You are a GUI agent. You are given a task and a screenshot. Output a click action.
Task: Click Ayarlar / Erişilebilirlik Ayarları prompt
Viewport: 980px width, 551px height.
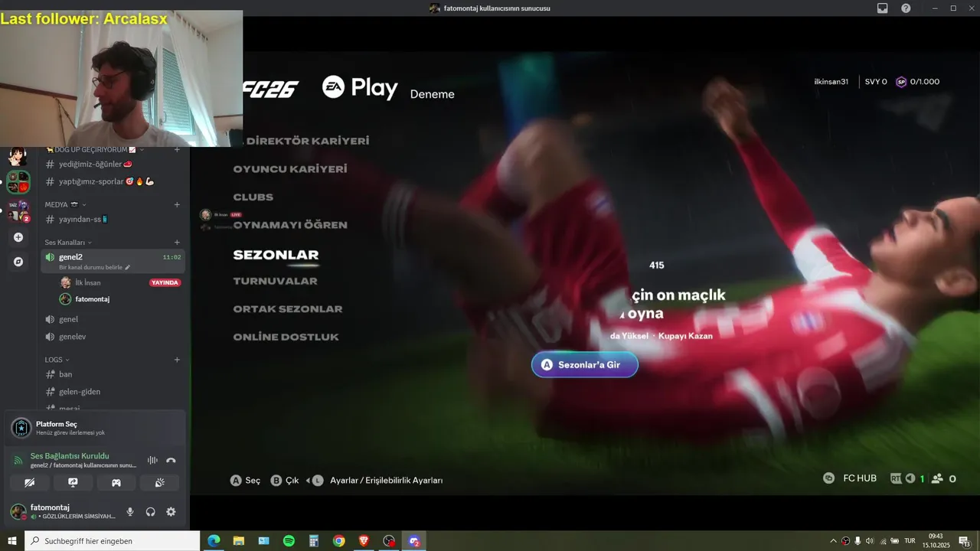[386, 481]
